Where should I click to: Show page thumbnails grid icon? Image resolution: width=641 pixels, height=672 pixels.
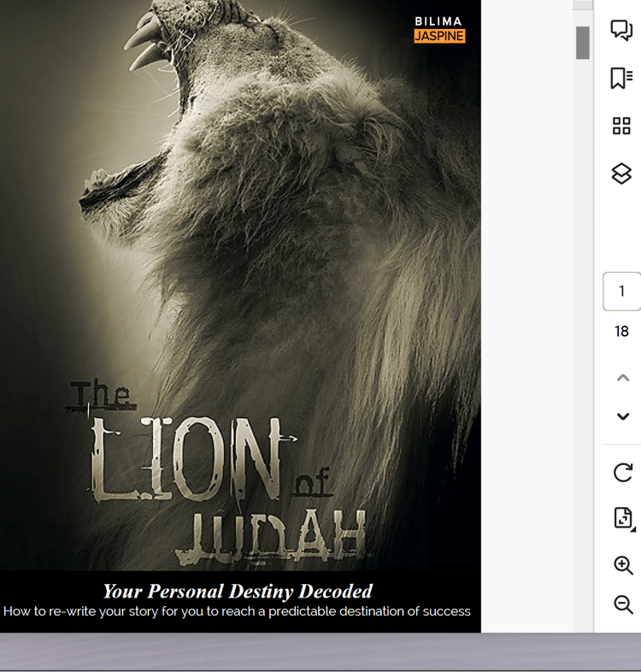click(621, 126)
